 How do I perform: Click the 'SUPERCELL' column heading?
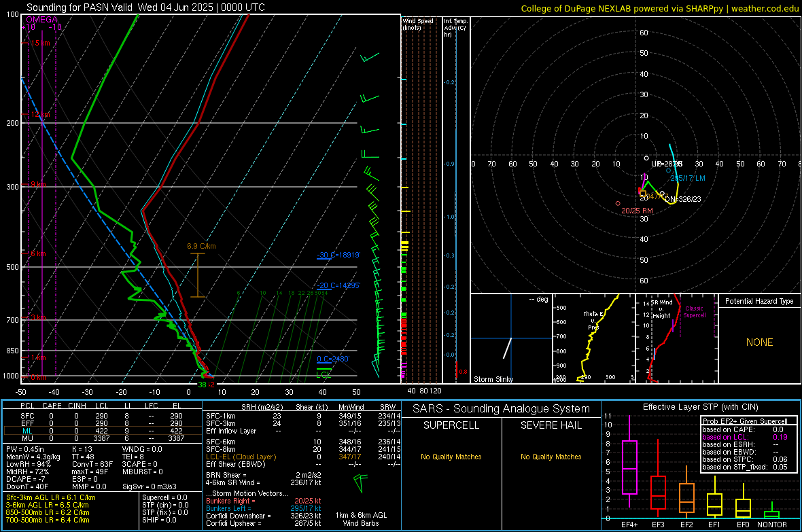tap(451, 425)
